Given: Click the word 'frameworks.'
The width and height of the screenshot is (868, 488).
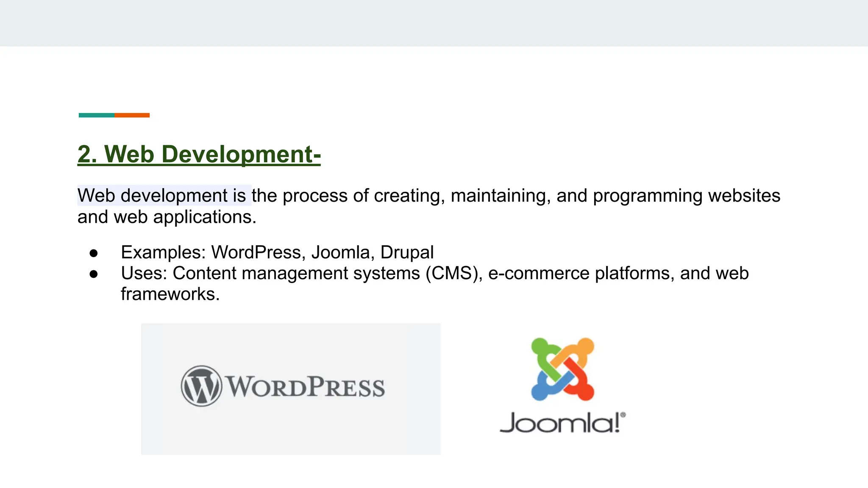Looking at the screenshot, I should pos(170,294).
